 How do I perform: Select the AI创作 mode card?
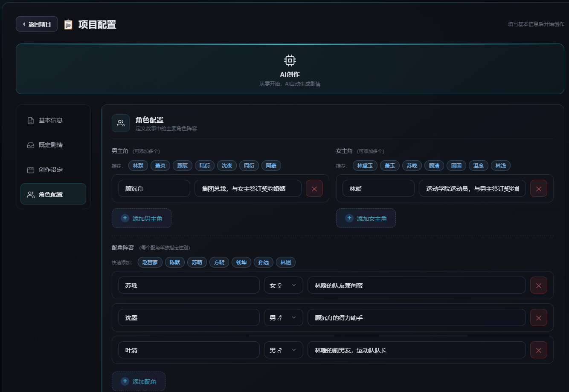coord(290,69)
